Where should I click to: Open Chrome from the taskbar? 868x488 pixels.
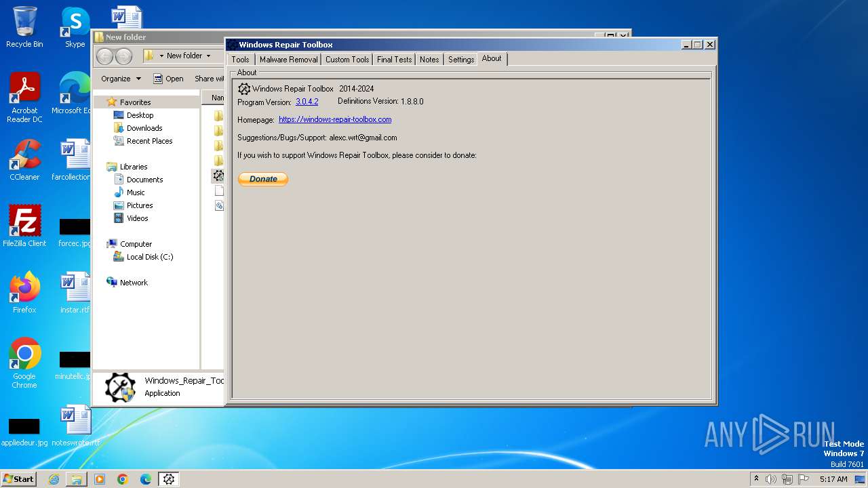pos(123,479)
